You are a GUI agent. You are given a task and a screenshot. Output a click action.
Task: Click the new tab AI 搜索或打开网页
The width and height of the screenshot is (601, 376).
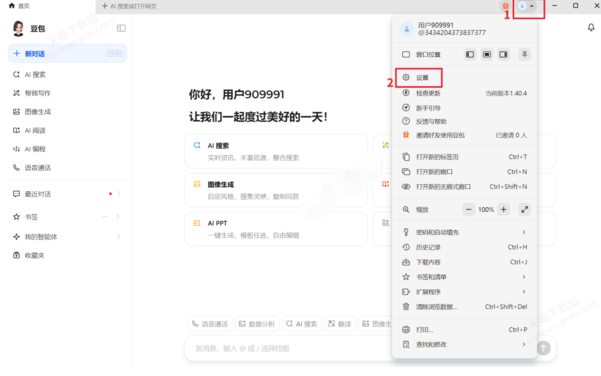[129, 6]
